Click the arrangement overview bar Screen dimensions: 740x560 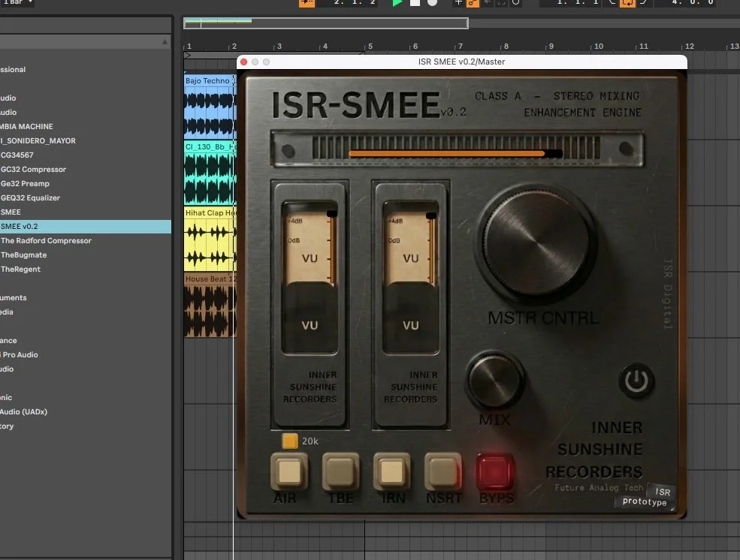[325, 23]
